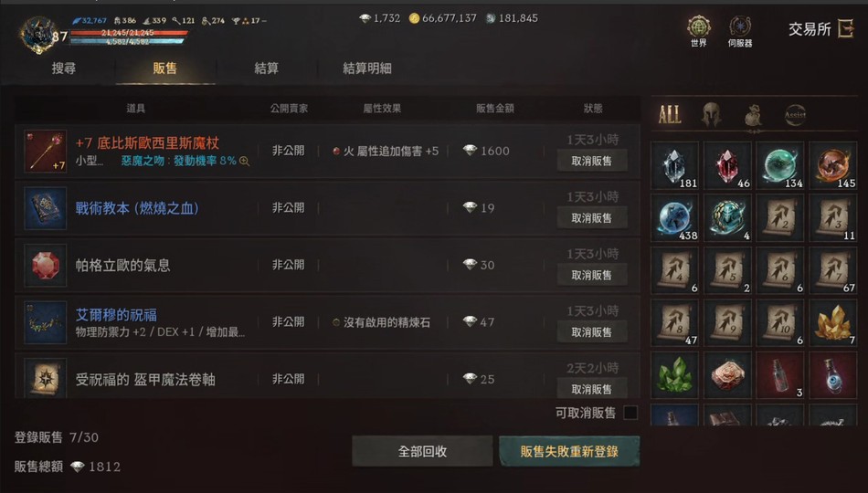The width and height of the screenshot is (868, 493).
Task: Select the ALL inventory filter
Action: tap(670, 114)
